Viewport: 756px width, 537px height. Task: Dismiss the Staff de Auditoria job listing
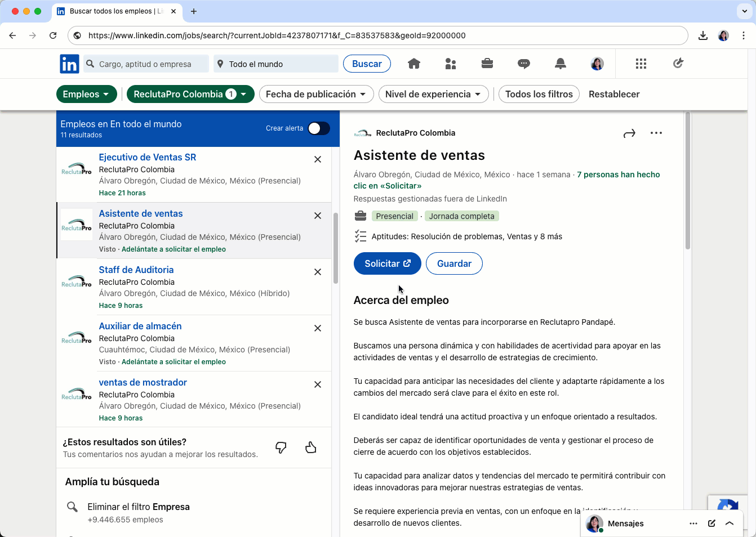318,272
